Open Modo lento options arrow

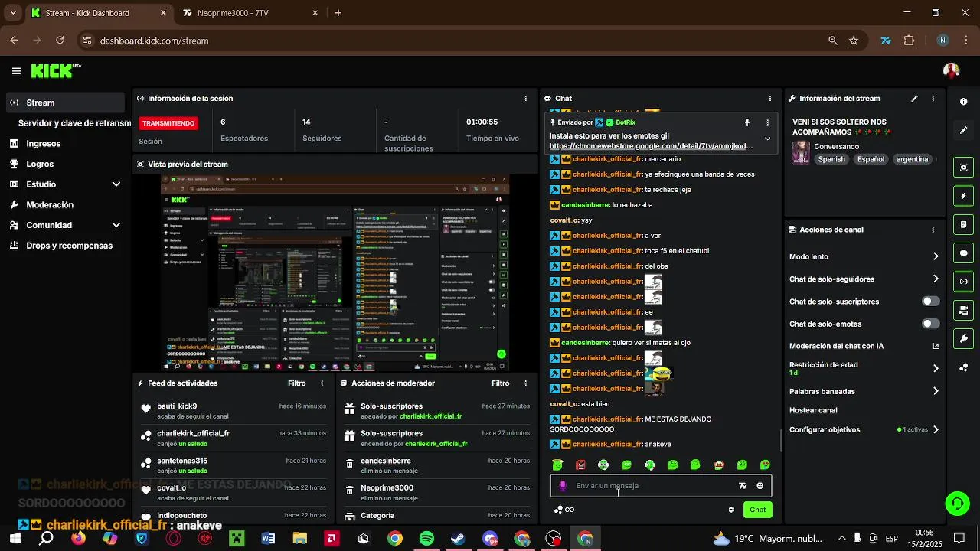(935, 257)
